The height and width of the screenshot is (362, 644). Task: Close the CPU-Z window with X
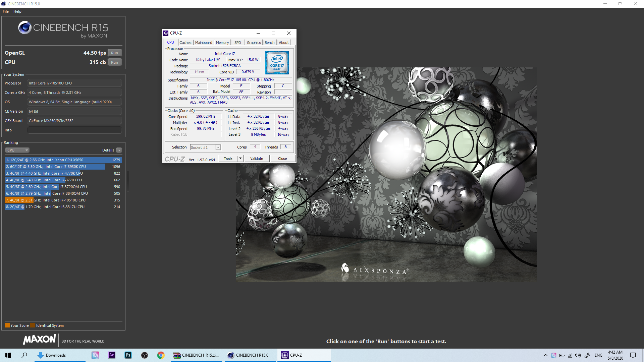point(289,33)
